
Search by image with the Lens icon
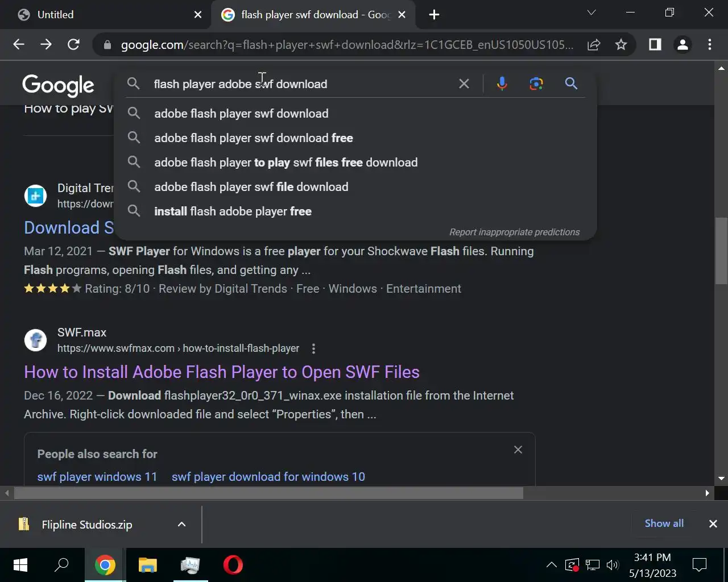tap(536, 84)
